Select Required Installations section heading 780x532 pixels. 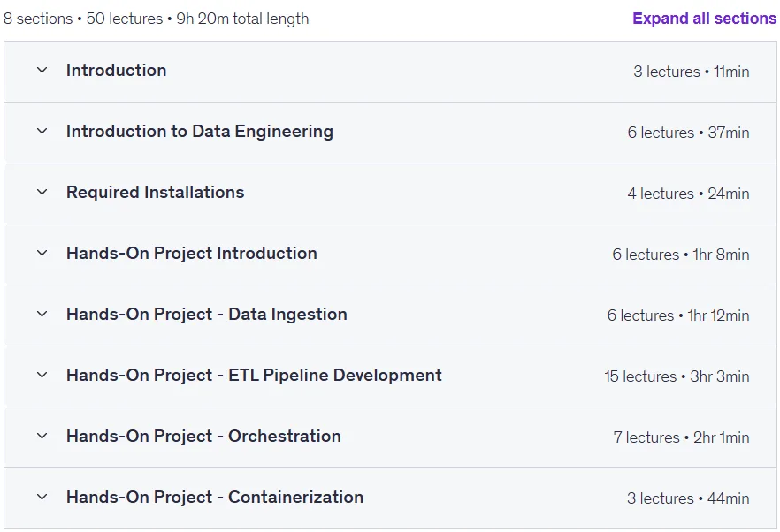pyautogui.click(x=156, y=192)
